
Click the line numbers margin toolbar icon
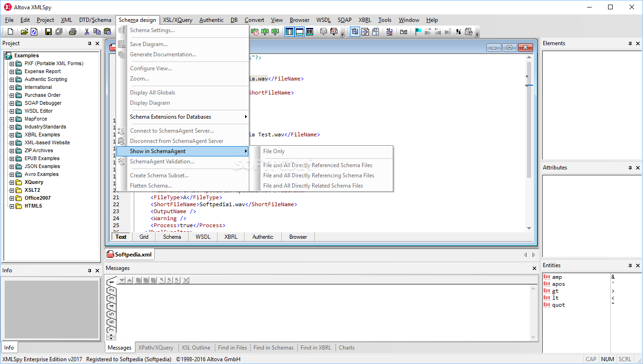coord(390,32)
